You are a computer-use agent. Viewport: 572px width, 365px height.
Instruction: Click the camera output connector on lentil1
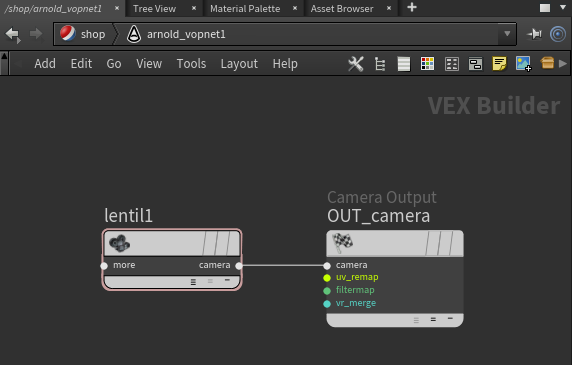point(239,266)
